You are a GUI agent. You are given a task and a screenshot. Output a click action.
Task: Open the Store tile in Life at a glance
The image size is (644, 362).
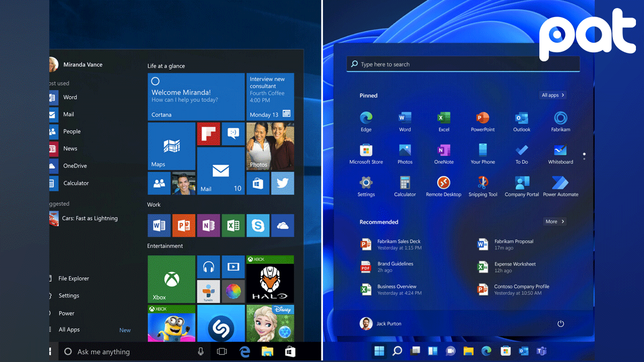click(x=258, y=183)
